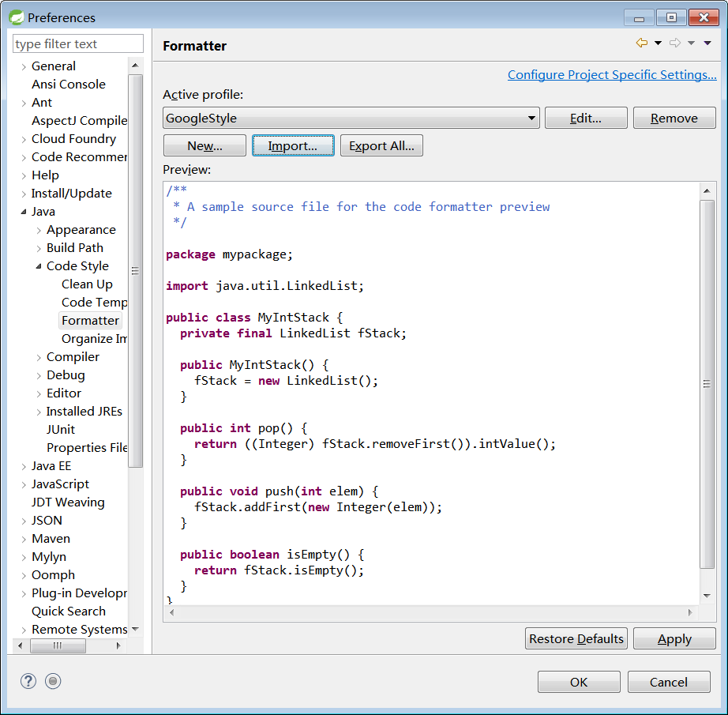Select Organize Imports preference page
The image size is (728, 715).
pyautogui.click(x=94, y=339)
